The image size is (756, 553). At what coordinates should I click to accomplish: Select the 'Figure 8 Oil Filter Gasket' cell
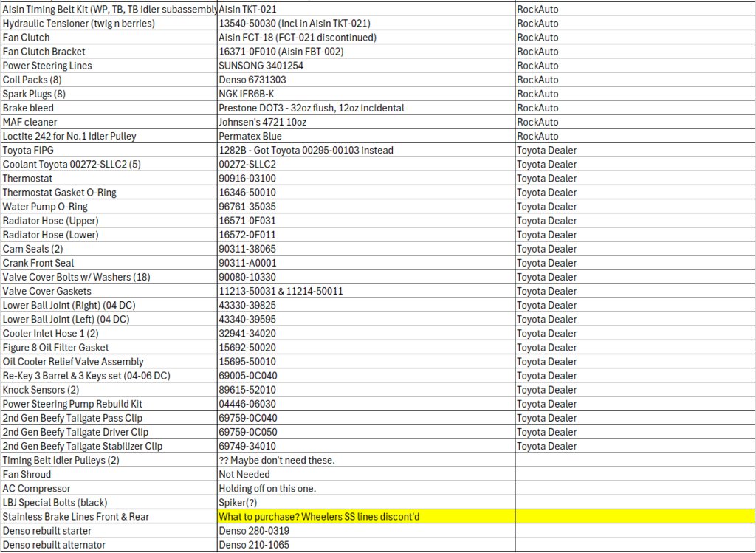coord(109,347)
